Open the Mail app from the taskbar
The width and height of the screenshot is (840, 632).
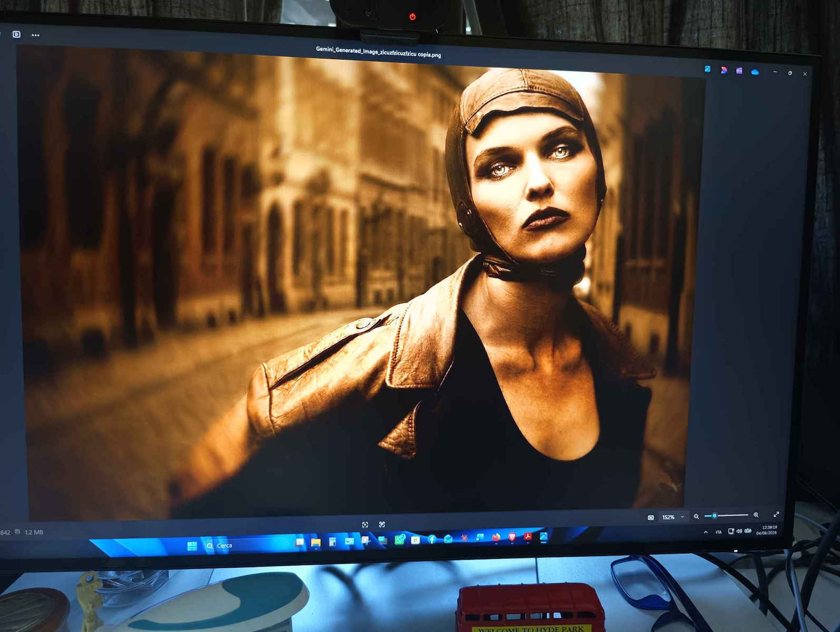(x=448, y=539)
